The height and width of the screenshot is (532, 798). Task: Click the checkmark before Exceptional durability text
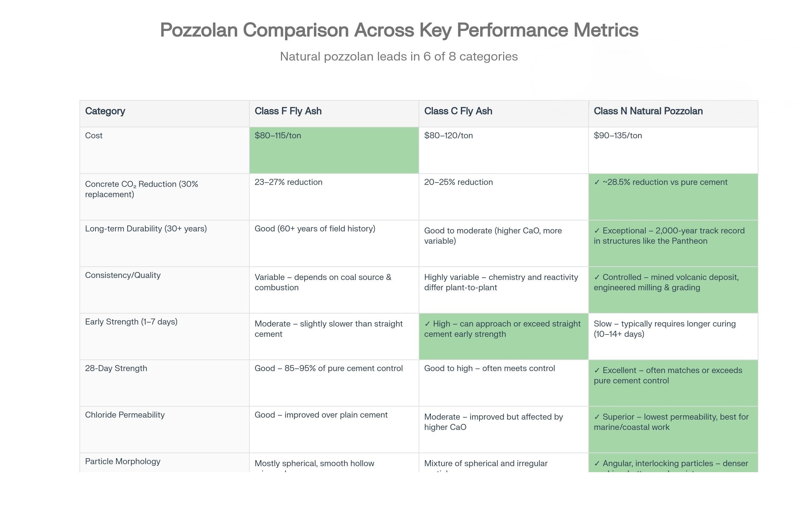pyautogui.click(x=597, y=231)
